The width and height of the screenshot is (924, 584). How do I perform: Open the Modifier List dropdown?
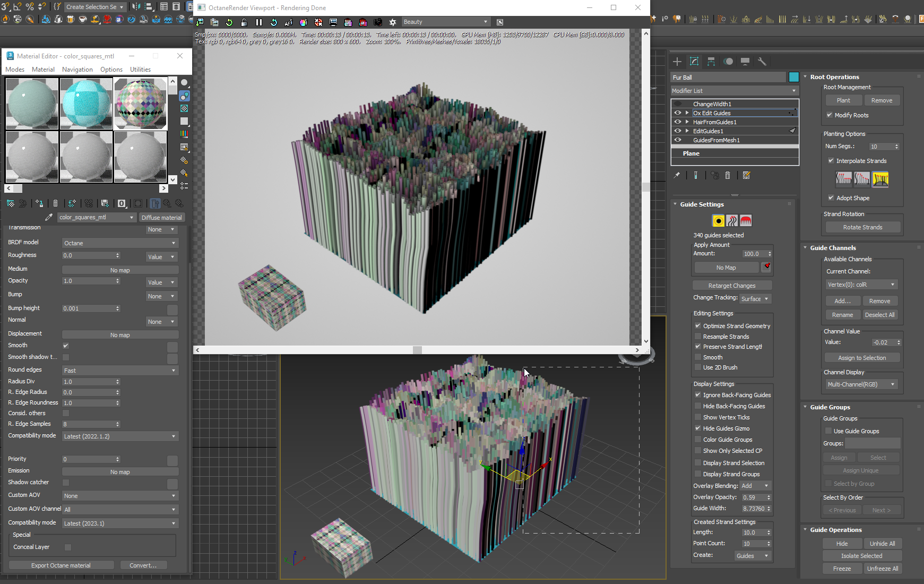pyautogui.click(x=735, y=91)
